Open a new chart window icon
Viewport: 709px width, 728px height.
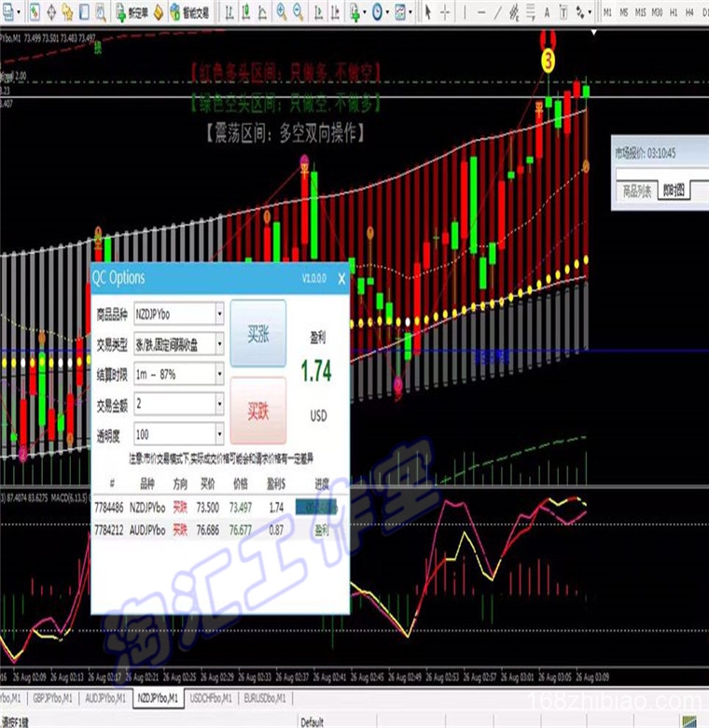pos(7,12)
